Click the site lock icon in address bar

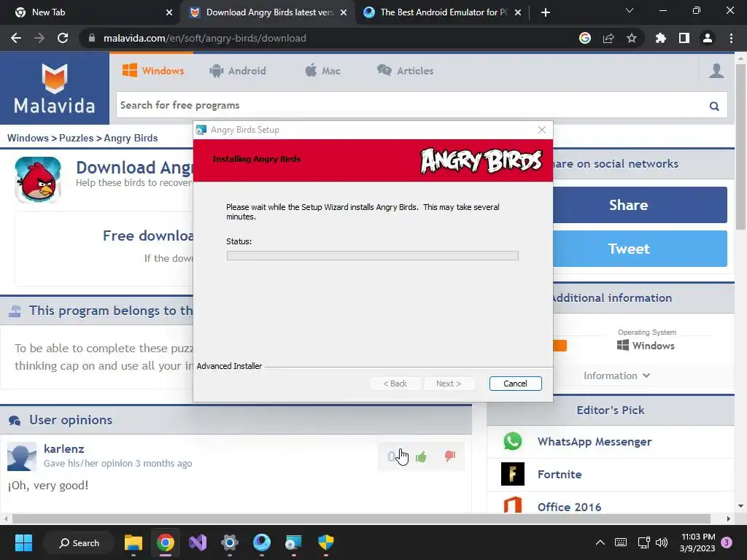click(91, 38)
